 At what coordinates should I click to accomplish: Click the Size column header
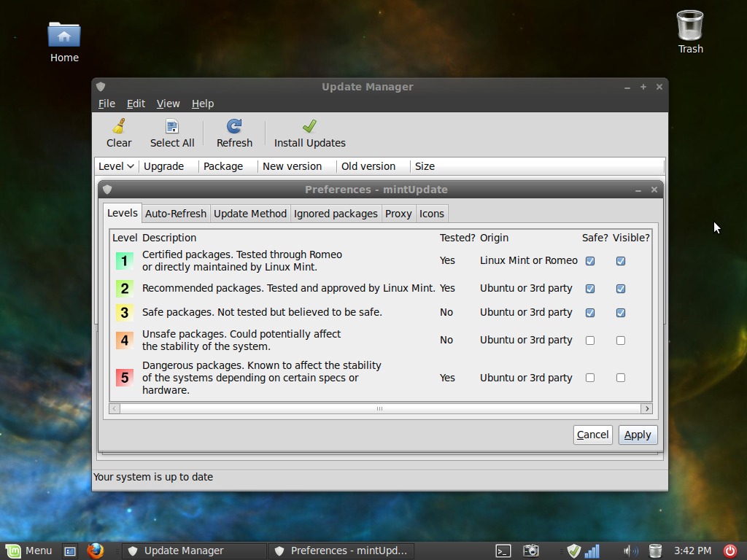pyautogui.click(x=538, y=166)
